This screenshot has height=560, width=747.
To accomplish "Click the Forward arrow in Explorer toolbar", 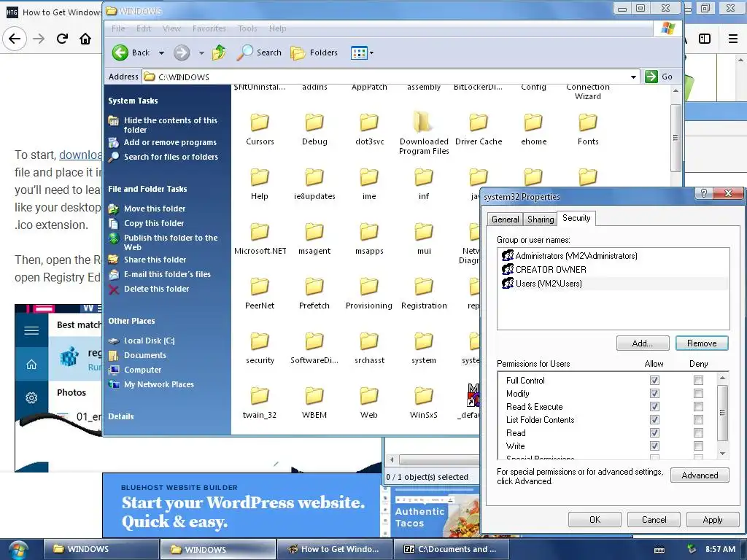I will (x=182, y=52).
